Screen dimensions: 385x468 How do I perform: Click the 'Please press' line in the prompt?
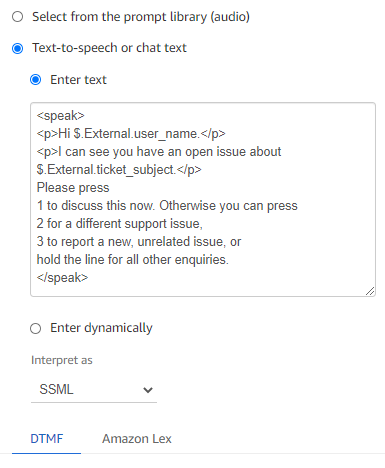(73, 188)
